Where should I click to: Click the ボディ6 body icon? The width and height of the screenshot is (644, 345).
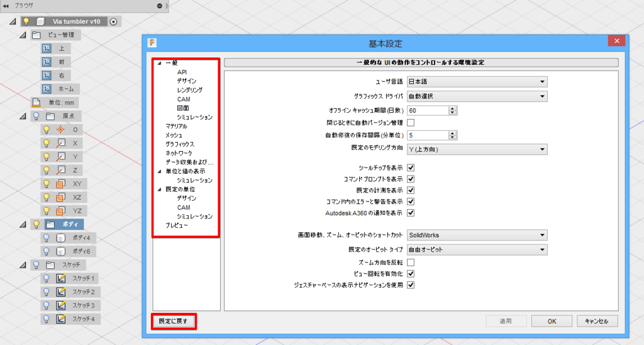coord(61,251)
